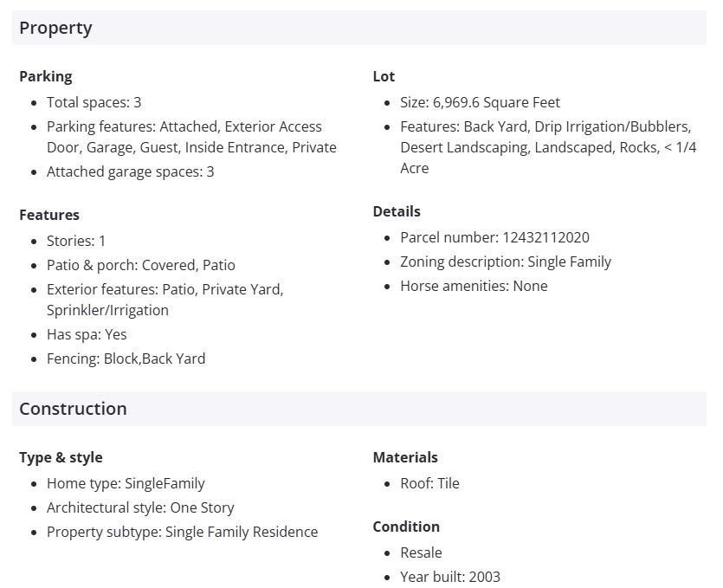Click the Lot subheading
Viewport: 723px width, 588px height.
384,76
